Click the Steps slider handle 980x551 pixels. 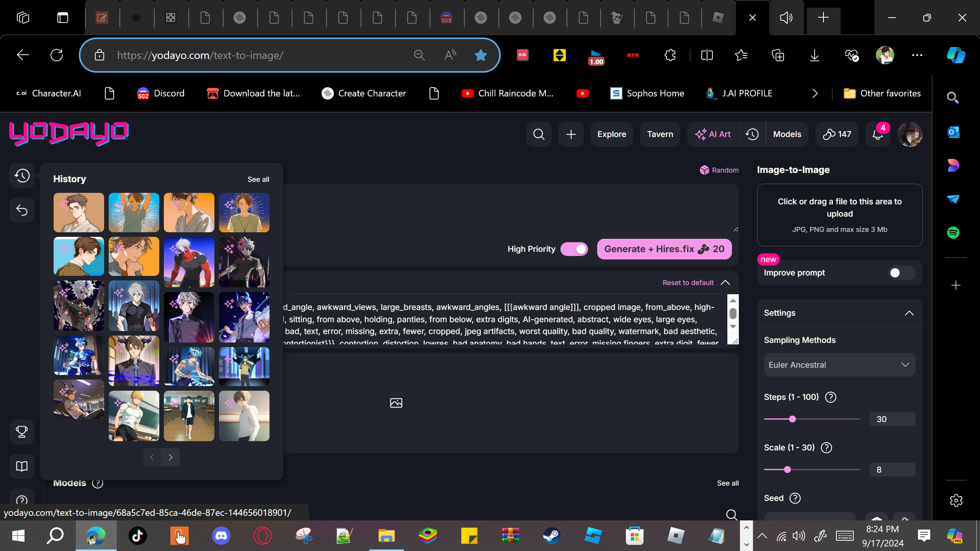(792, 419)
